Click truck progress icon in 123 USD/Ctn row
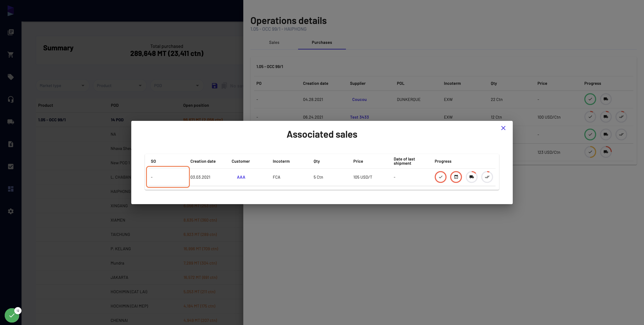 pos(606,152)
